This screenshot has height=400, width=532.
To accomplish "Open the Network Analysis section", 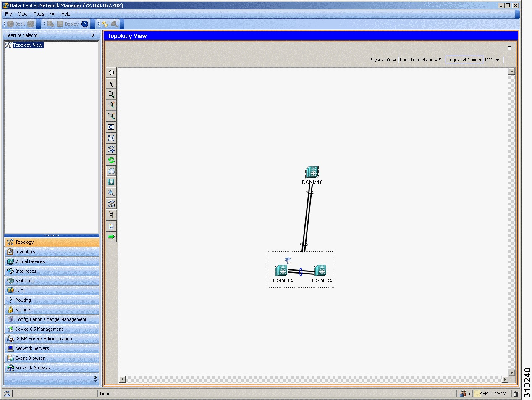I will pyautogui.click(x=52, y=368).
